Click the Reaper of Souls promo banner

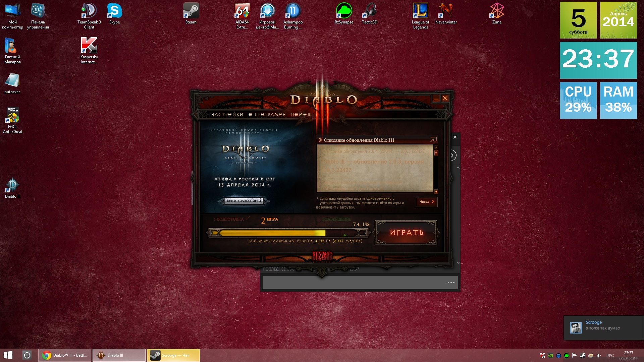pos(255,167)
